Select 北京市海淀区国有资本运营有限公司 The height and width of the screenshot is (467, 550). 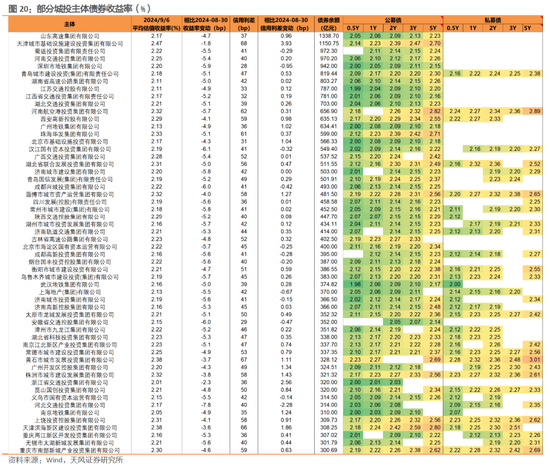point(70,247)
